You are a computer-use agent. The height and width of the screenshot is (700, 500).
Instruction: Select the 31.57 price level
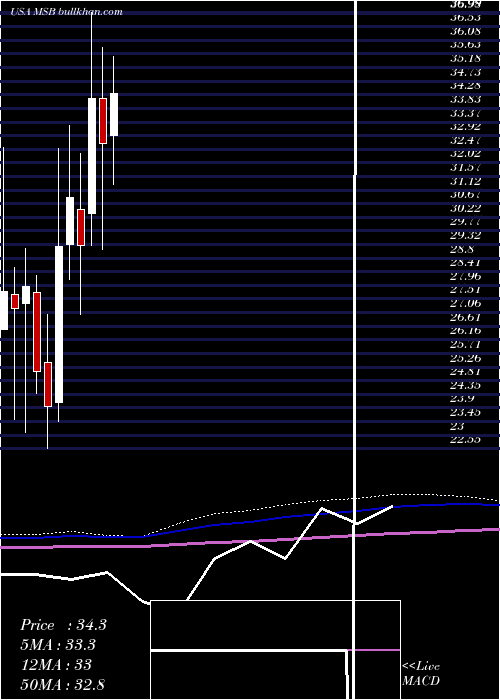click(466, 167)
